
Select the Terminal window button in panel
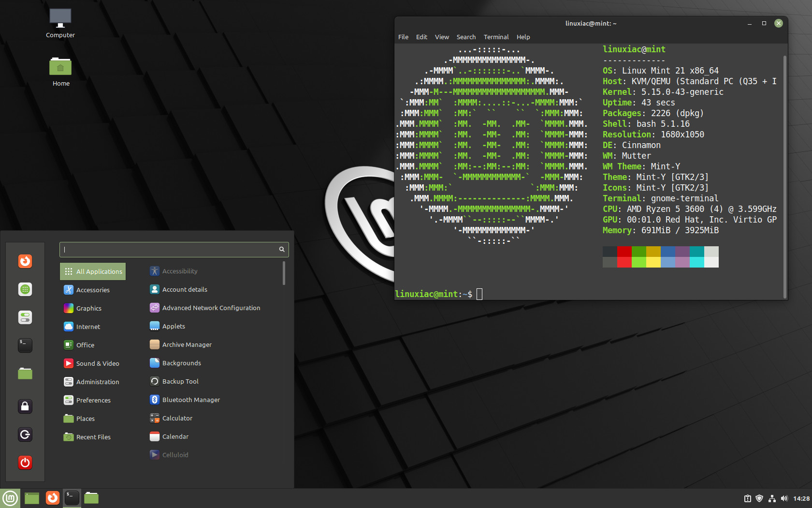[72, 498]
